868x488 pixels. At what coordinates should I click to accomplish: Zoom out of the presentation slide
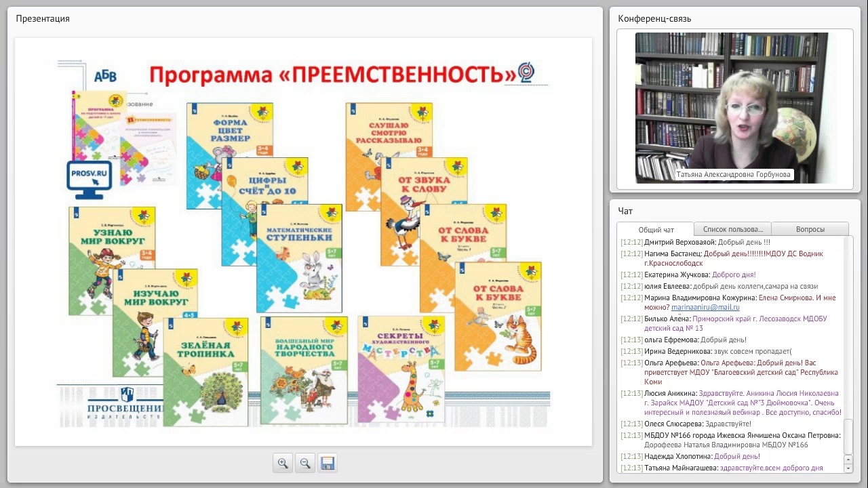click(305, 463)
